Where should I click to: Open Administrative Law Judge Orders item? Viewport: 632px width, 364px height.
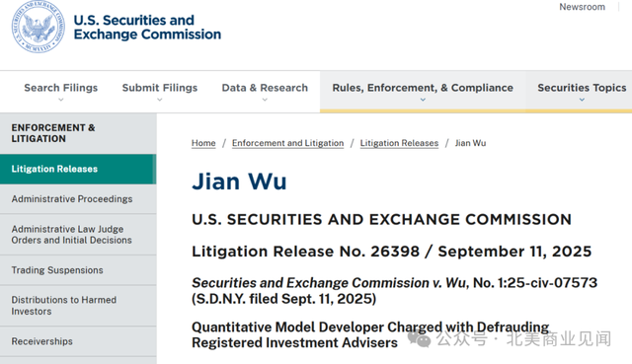[78, 235]
